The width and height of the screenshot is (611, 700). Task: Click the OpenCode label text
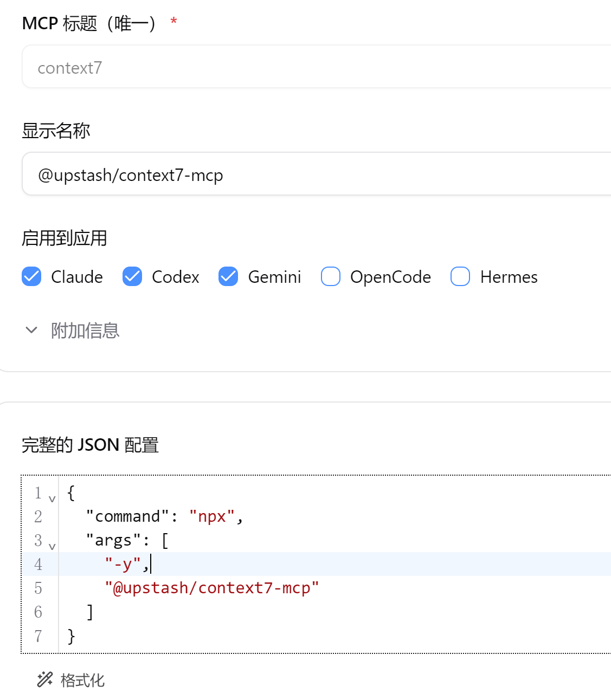tap(390, 277)
